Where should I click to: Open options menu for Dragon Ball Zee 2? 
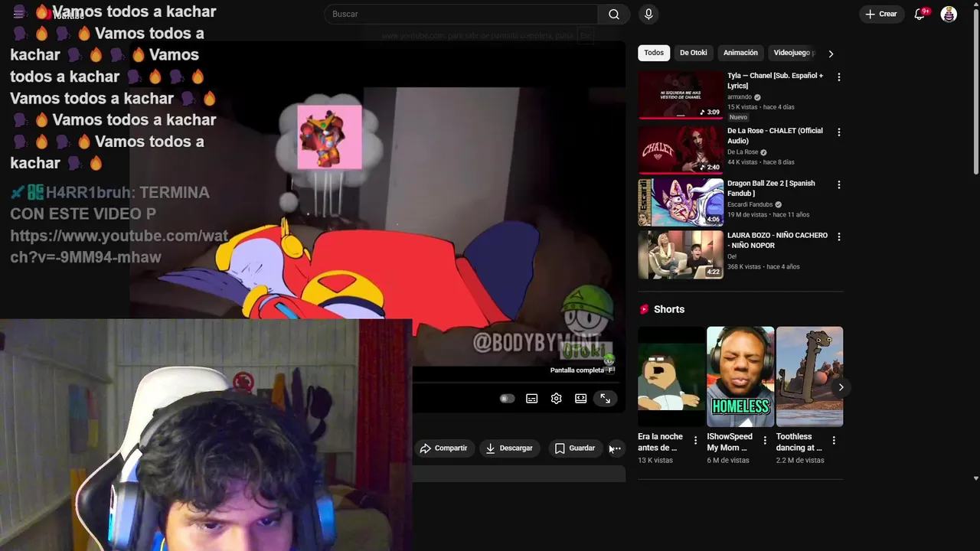click(x=839, y=185)
